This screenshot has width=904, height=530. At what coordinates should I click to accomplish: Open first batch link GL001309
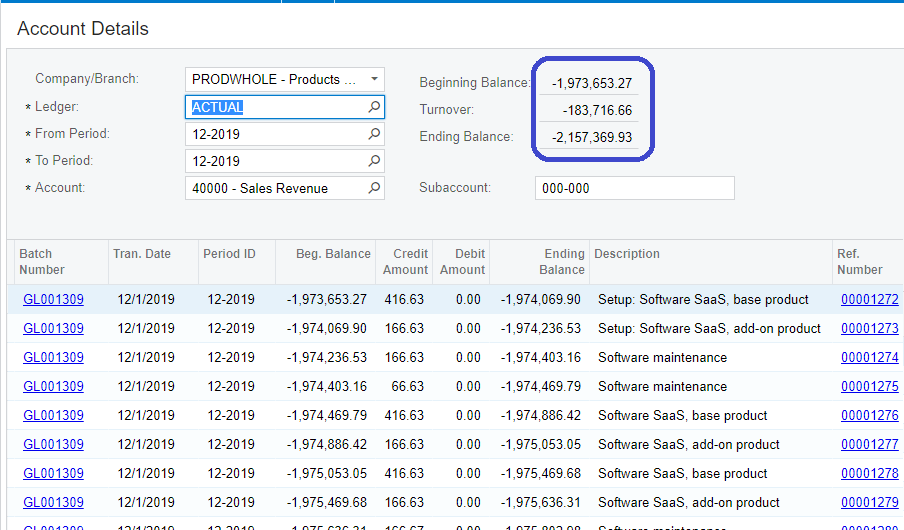53,299
